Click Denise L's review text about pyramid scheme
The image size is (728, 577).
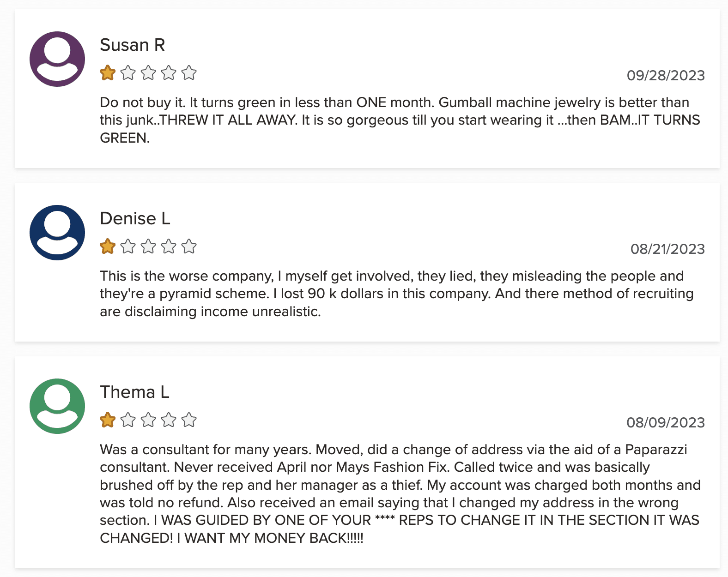tap(397, 294)
